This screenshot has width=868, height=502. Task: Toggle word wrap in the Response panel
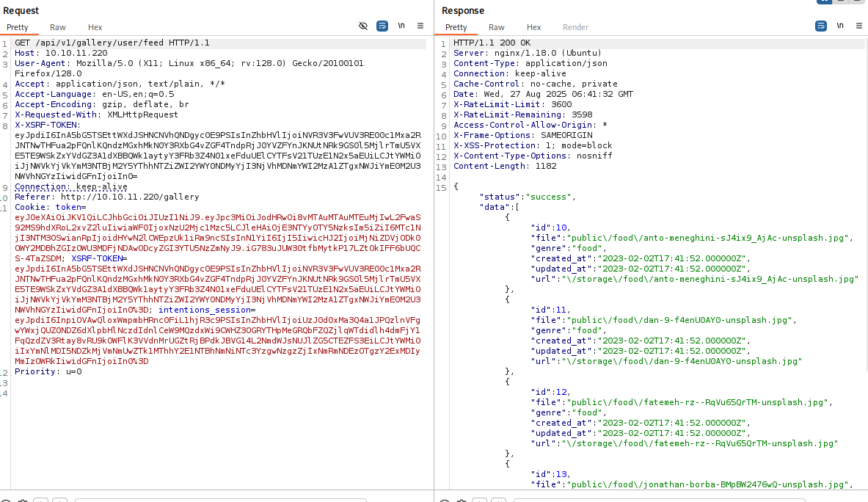[x=821, y=26]
